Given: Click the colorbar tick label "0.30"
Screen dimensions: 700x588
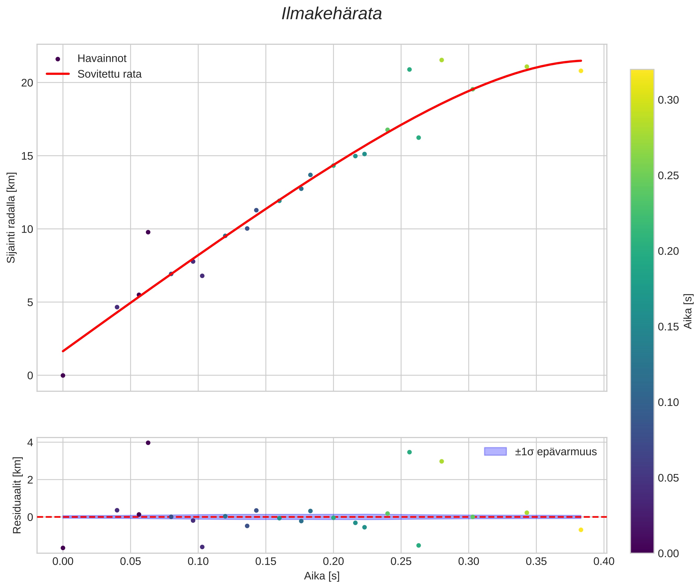Looking at the screenshot, I should 668,100.
